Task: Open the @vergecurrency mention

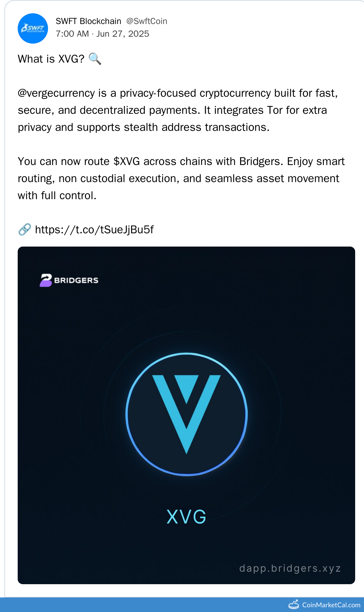Action: 56,93
